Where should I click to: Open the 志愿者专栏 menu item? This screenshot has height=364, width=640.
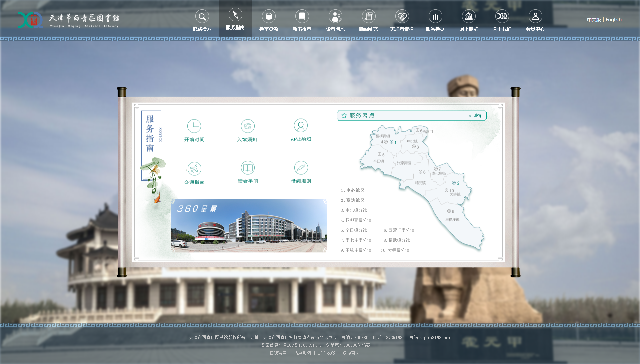[x=402, y=29]
